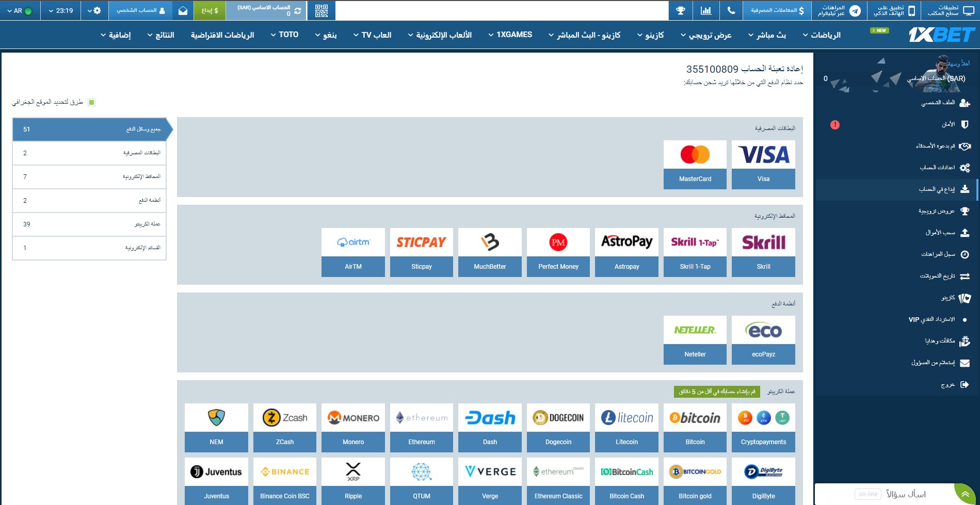
Task: Open desktop applications link
Action: click(x=951, y=11)
